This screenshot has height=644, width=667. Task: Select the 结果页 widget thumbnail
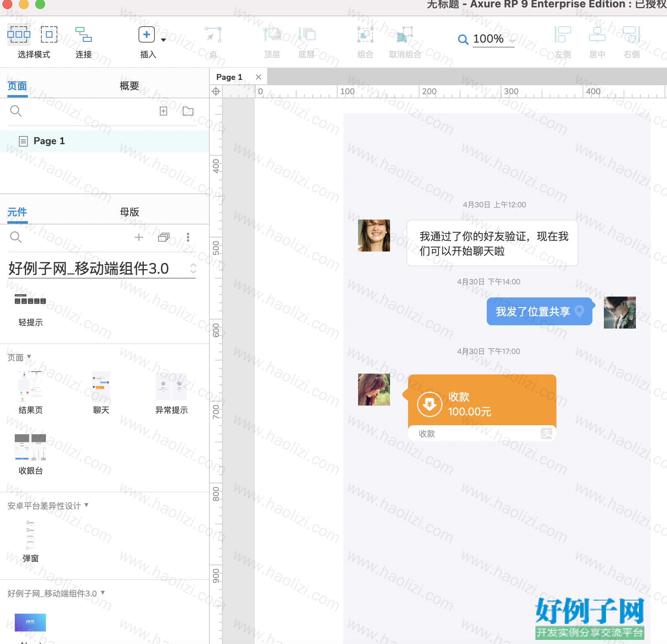(30, 386)
